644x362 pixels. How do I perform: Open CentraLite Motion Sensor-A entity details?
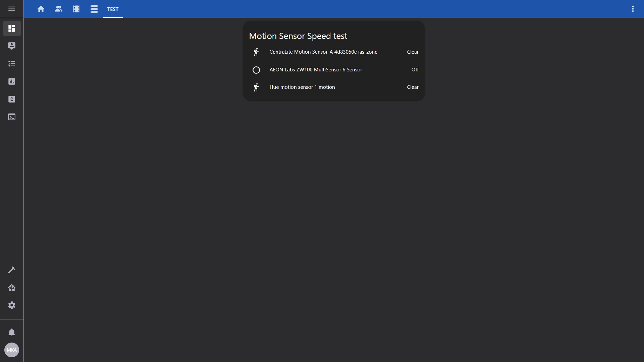(323, 52)
